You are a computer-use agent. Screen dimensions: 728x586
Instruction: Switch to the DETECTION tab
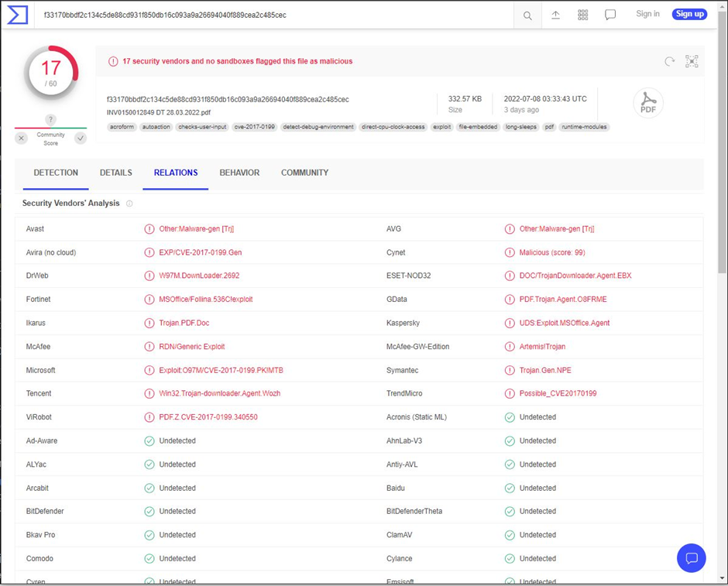56,173
